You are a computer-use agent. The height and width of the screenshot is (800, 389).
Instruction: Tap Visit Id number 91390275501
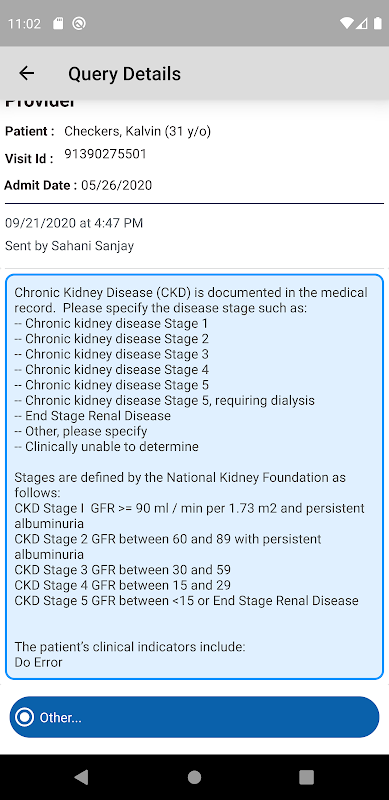[105, 154]
